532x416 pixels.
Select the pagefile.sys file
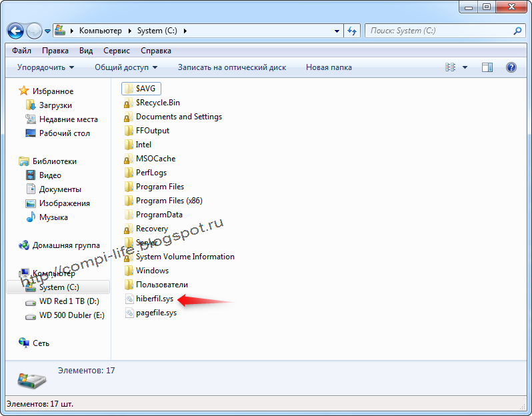pos(156,313)
